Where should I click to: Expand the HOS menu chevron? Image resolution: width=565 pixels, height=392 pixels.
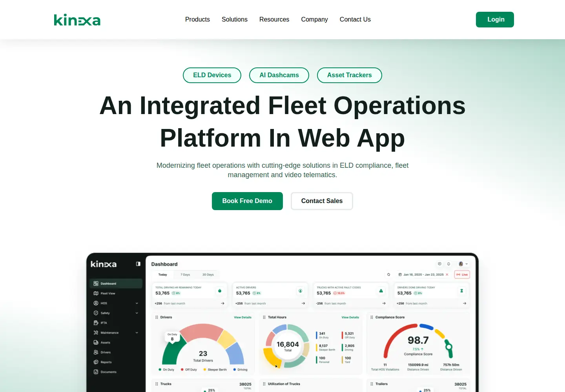click(x=137, y=303)
